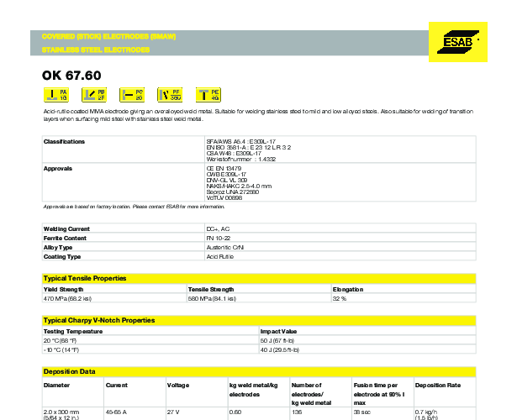The image size is (517, 420).
Task: Click the Welding Current label
Action: click(x=66, y=229)
